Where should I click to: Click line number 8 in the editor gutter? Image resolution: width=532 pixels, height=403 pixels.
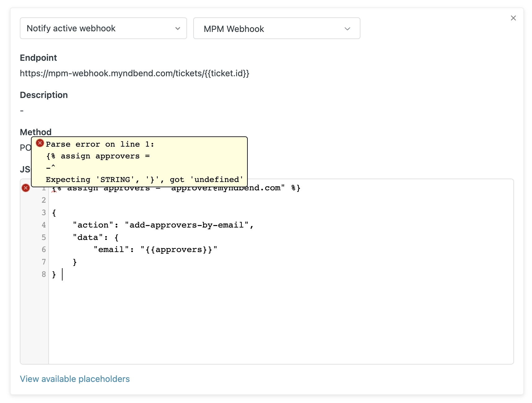[x=44, y=274]
